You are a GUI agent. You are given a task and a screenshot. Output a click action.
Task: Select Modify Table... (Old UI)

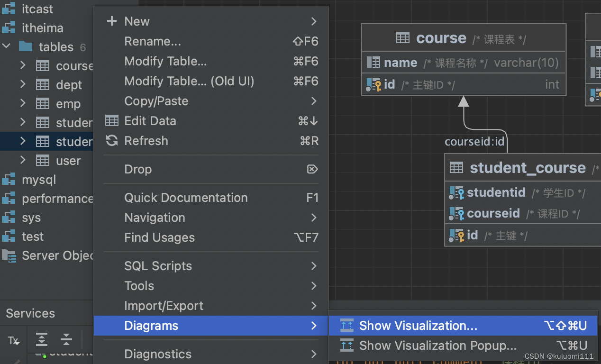(x=211, y=81)
